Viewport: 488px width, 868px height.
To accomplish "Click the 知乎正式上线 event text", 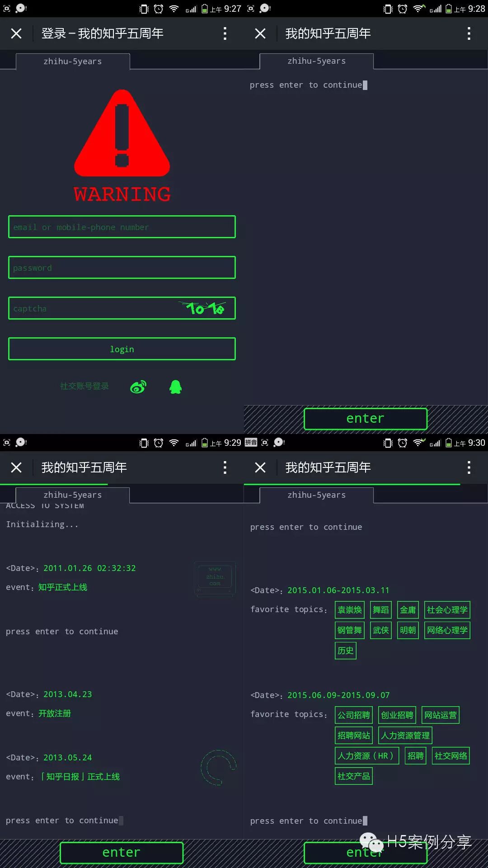I will point(63,587).
